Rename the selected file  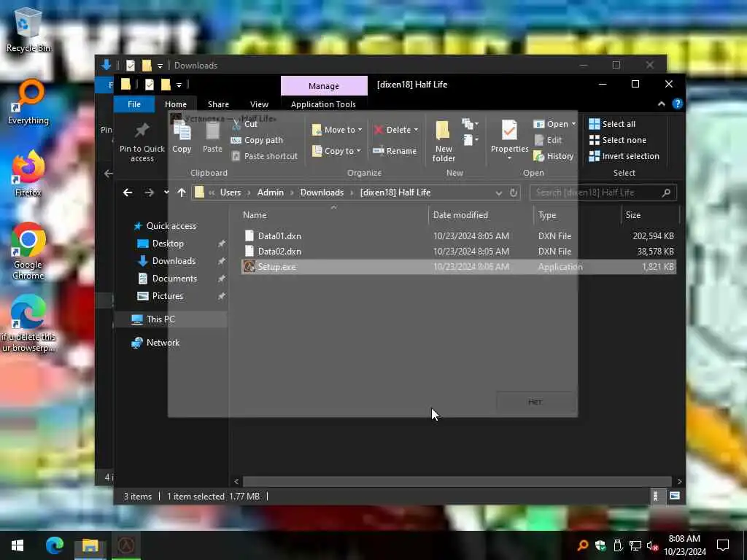[395, 151]
